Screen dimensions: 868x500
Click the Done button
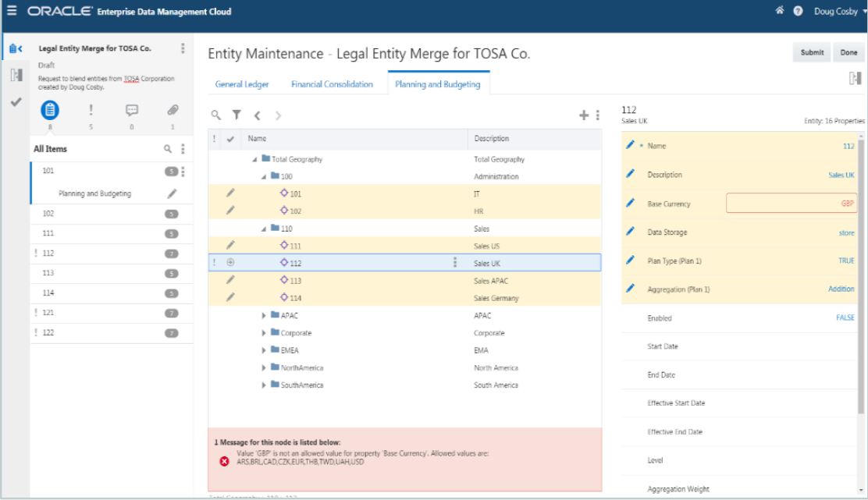coord(848,51)
